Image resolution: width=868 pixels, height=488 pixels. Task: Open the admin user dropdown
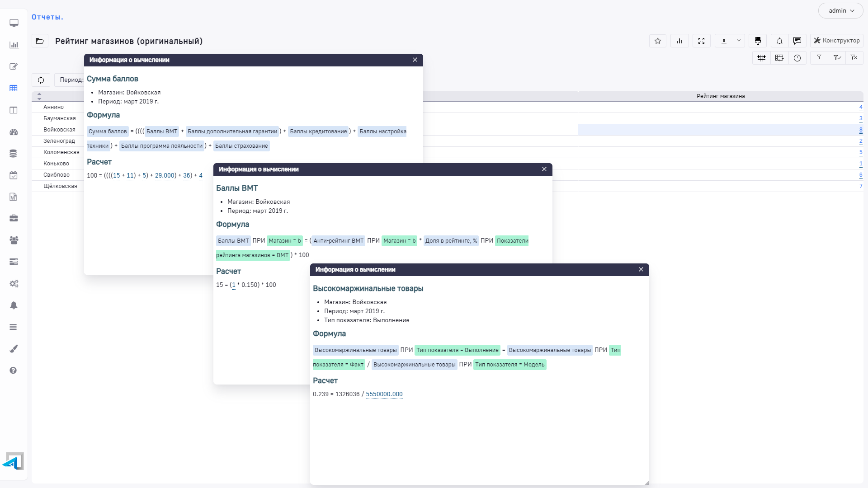tap(840, 11)
